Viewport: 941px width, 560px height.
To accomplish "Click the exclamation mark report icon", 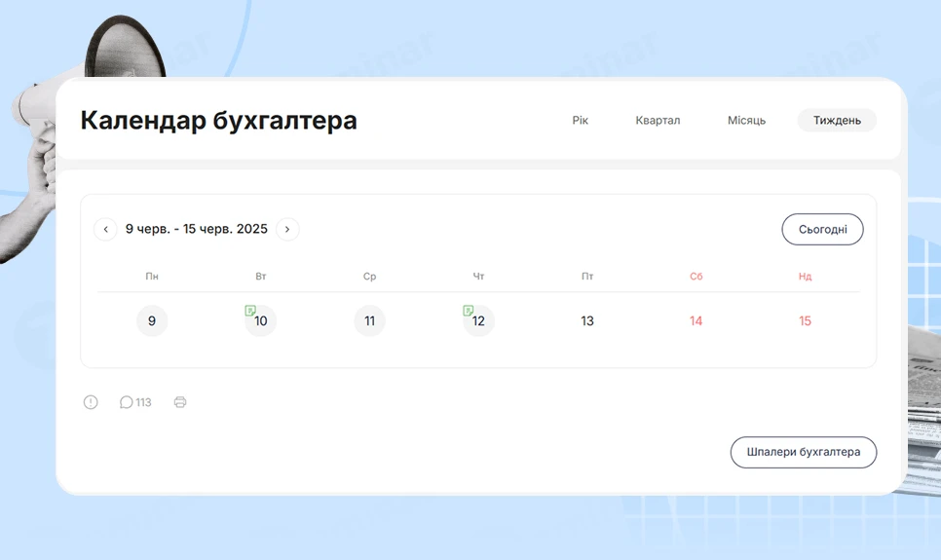I will [91, 402].
